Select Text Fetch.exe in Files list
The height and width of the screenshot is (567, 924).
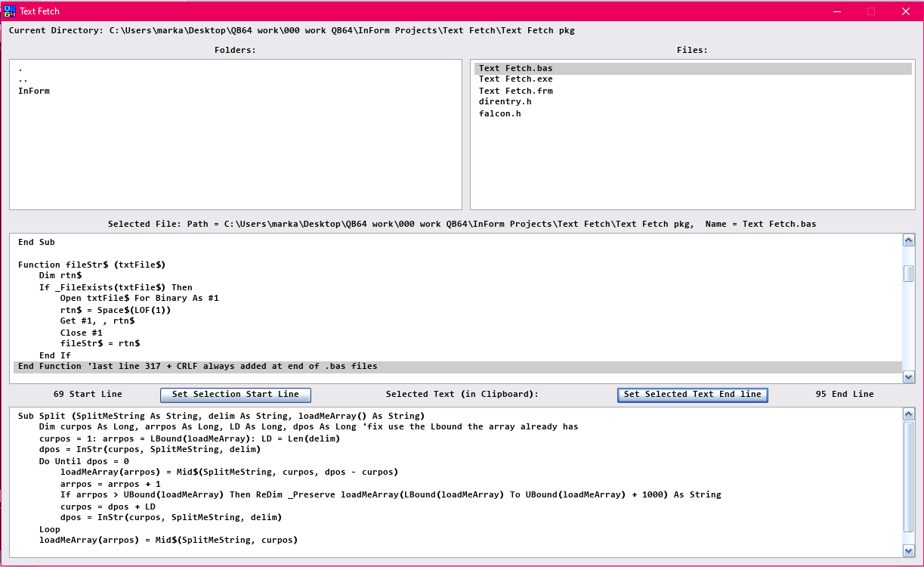click(x=515, y=79)
